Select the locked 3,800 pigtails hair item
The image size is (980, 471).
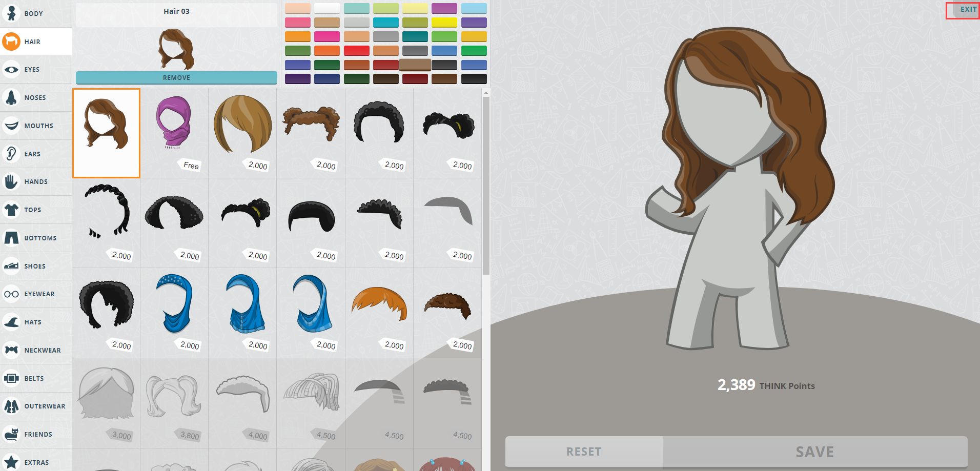(174, 403)
